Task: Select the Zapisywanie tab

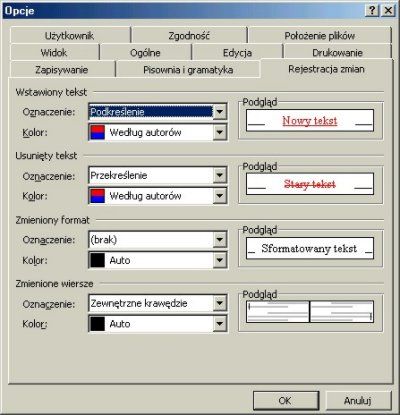Action: [x=62, y=70]
